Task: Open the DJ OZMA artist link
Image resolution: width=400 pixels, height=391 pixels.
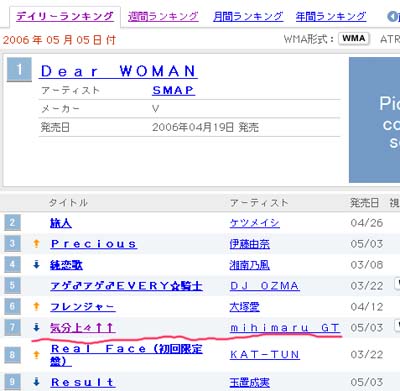Action: [265, 286]
